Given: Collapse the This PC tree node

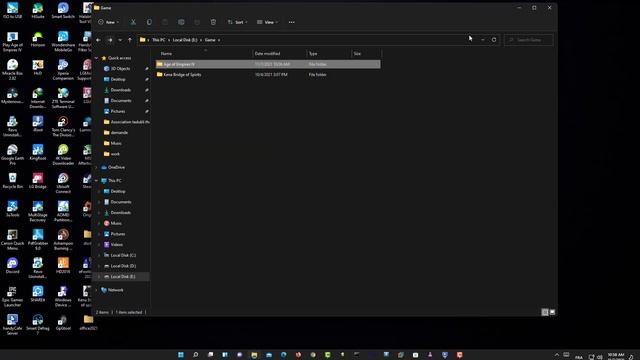Looking at the screenshot, I should 97,180.
